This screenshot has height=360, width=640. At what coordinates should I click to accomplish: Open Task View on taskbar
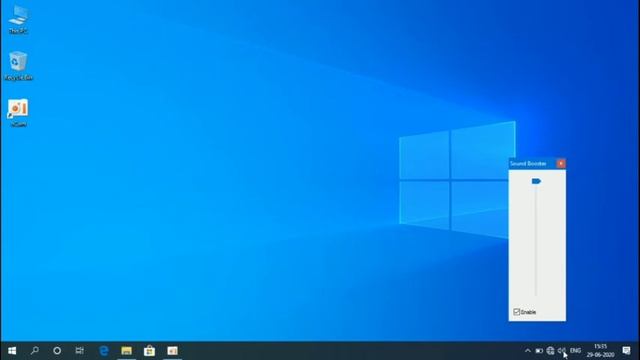(x=80, y=351)
